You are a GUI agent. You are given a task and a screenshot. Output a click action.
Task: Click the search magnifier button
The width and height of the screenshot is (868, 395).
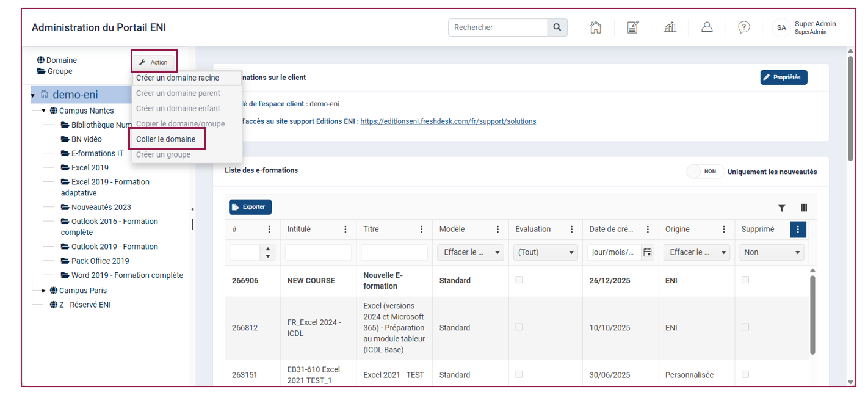[x=557, y=27]
